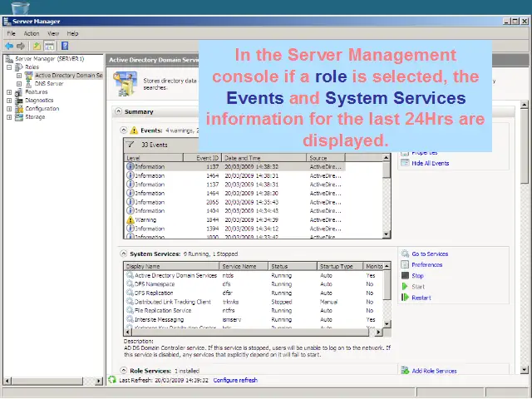Click the Warning triangle icon in event 1844 row
This screenshot has width=532, height=399.
click(x=131, y=219)
